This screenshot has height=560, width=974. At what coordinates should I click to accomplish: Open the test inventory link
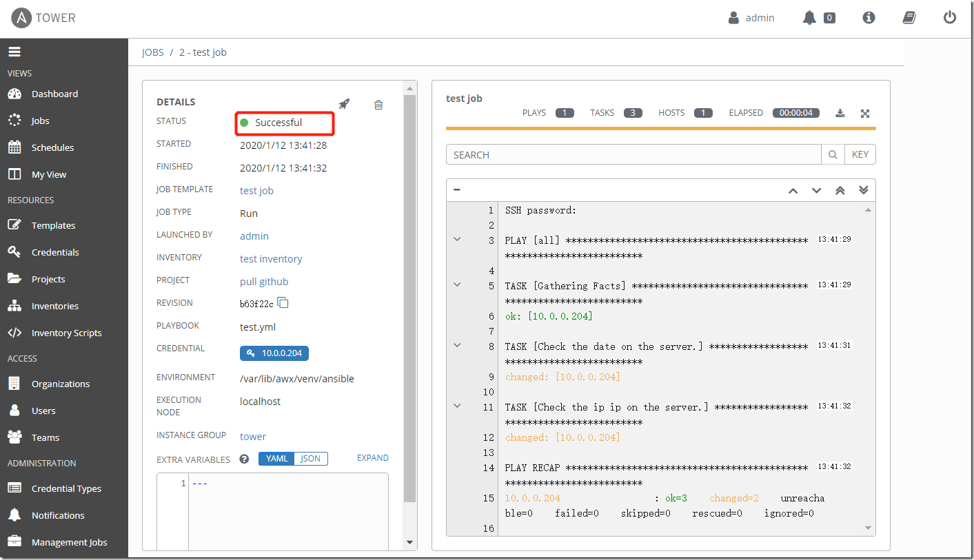click(271, 259)
